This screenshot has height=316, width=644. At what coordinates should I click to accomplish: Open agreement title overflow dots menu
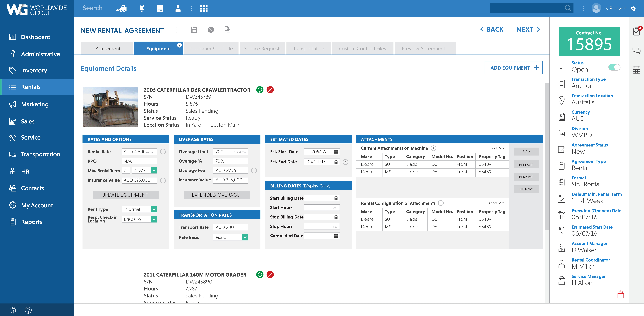(x=177, y=30)
